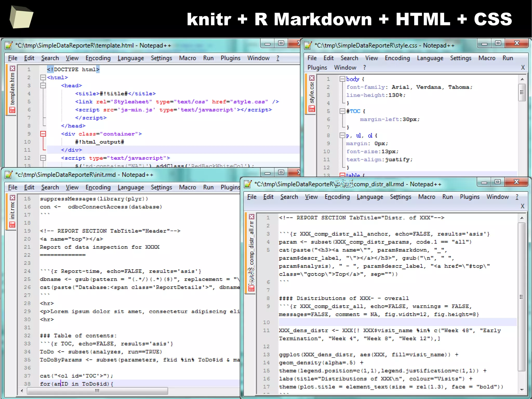532x399 pixels.
Task: Click left arrow of init.rmd horizontal scrollbar
Action: coord(22,391)
